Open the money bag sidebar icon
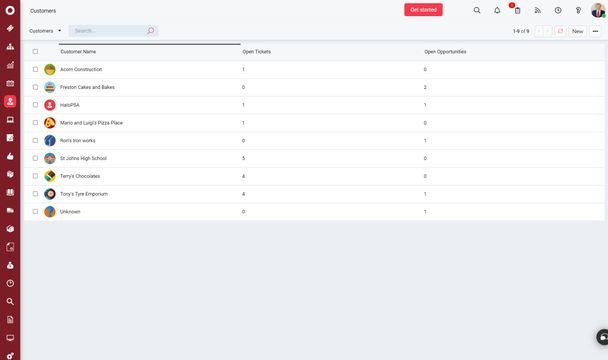The height and width of the screenshot is (360, 608). click(10, 265)
